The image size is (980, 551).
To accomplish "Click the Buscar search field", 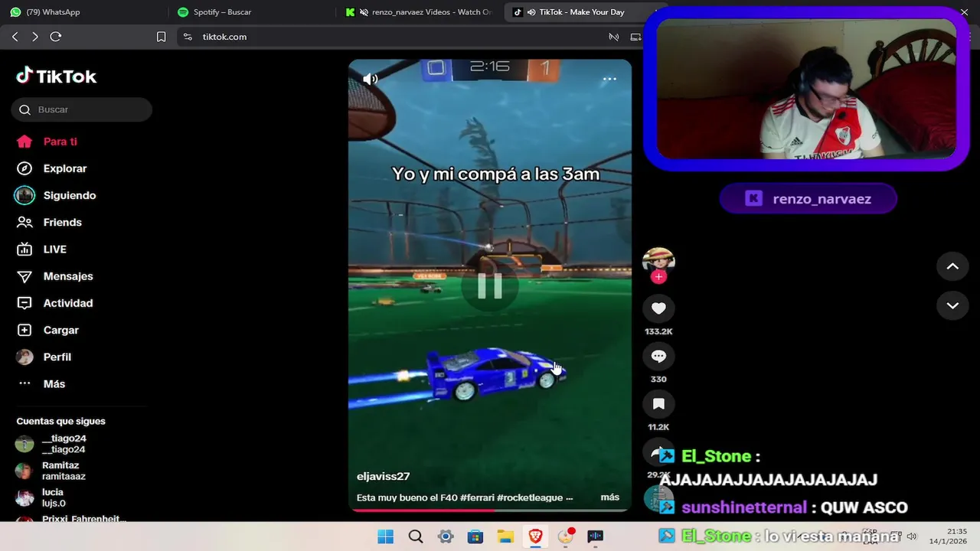I will (x=82, y=109).
